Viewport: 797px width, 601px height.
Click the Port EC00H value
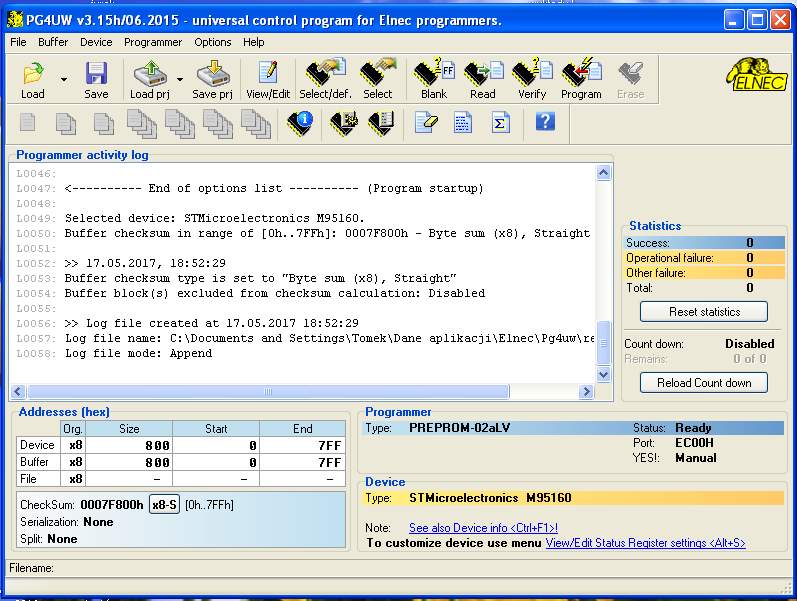click(694, 443)
